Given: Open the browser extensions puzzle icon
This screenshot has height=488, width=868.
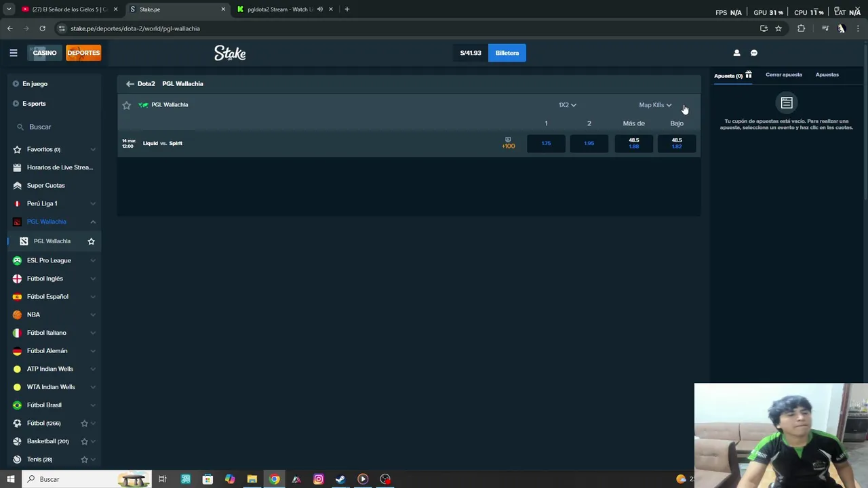Looking at the screenshot, I should coord(801,28).
